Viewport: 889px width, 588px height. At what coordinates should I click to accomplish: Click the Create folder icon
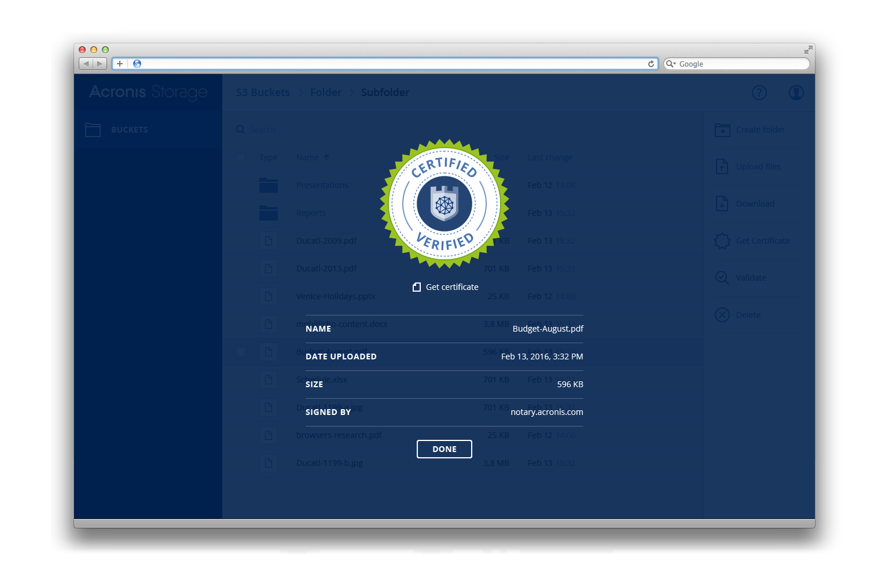point(722,130)
